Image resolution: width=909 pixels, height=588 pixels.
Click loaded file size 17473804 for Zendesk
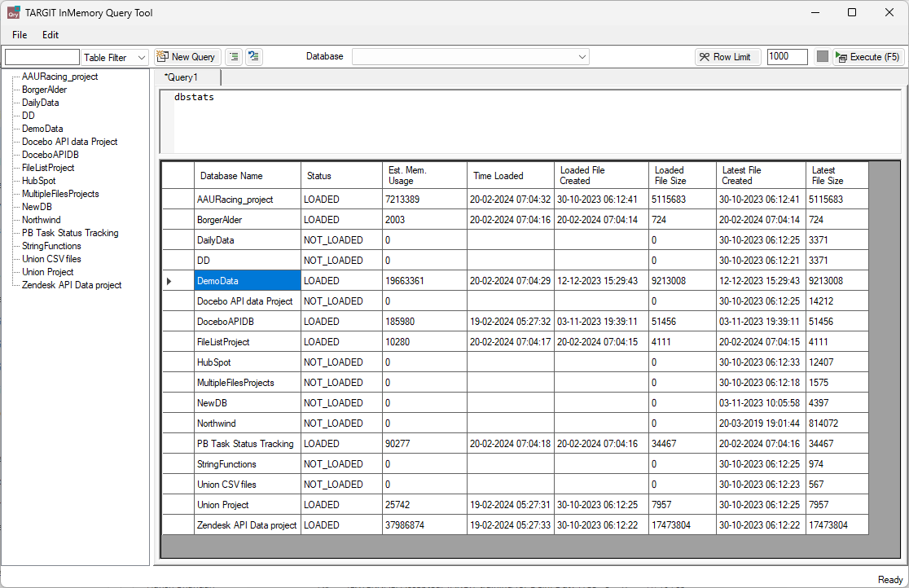pyautogui.click(x=683, y=525)
